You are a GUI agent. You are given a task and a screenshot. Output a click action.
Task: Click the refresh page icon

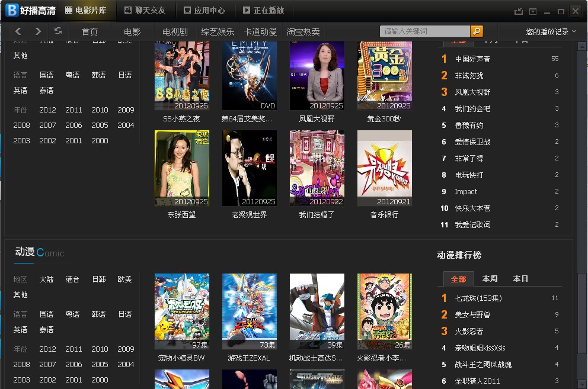coord(57,31)
